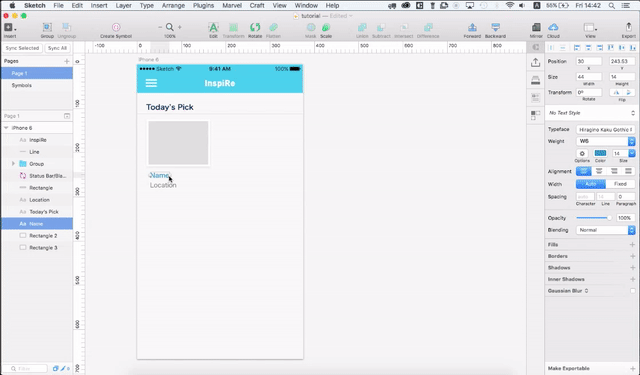Click the Insert plus icon

[x=8, y=27]
